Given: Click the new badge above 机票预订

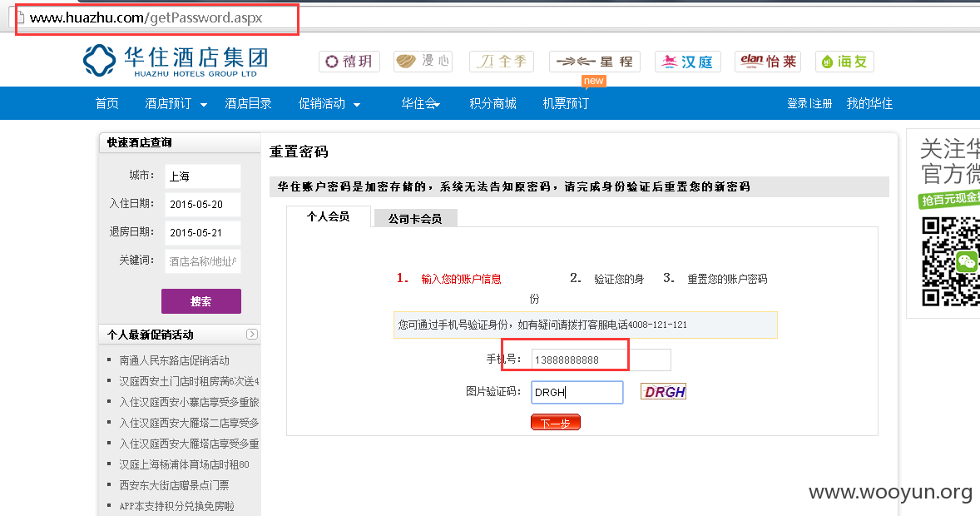Looking at the screenshot, I should pyautogui.click(x=594, y=81).
